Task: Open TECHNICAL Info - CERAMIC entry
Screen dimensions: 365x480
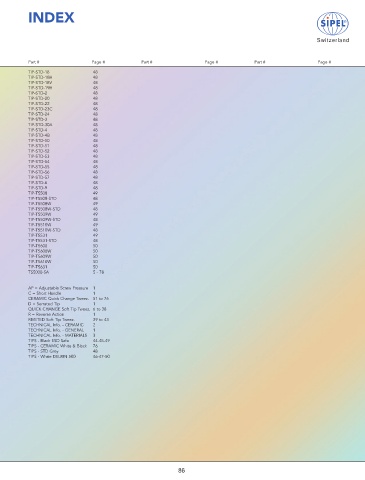Action: [56, 325]
